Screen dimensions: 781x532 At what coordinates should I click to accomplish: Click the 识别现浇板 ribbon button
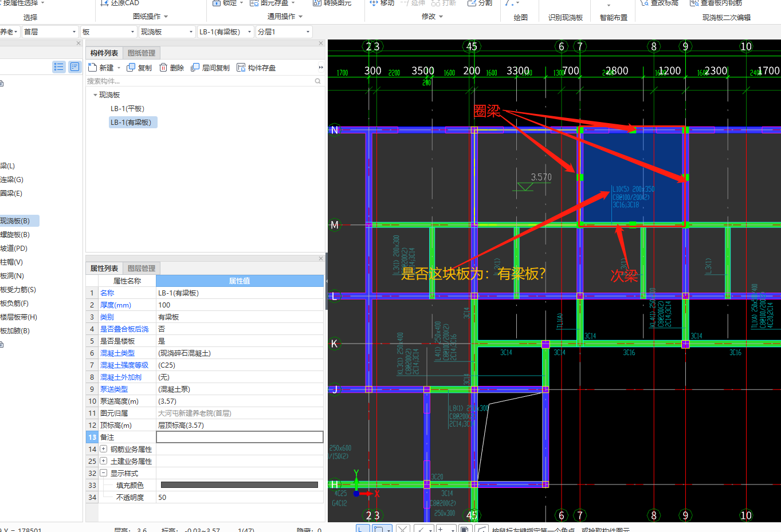click(566, 18)
